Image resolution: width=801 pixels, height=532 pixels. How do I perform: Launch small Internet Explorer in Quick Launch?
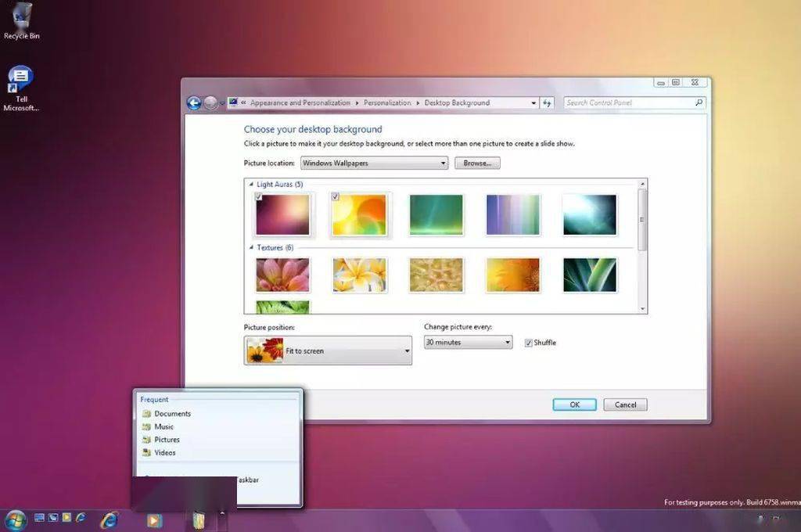tap(81, 518)
